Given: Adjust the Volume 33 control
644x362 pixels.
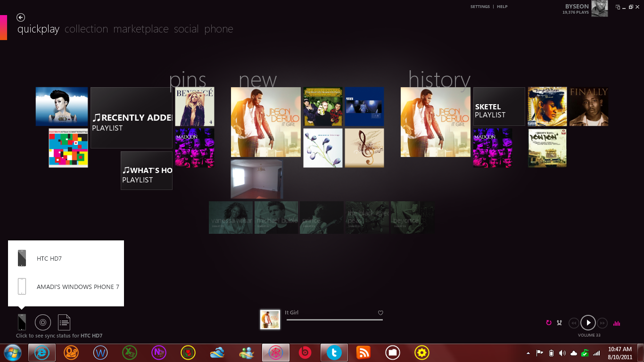Looking at the screenshot, I should coord(589,335).
